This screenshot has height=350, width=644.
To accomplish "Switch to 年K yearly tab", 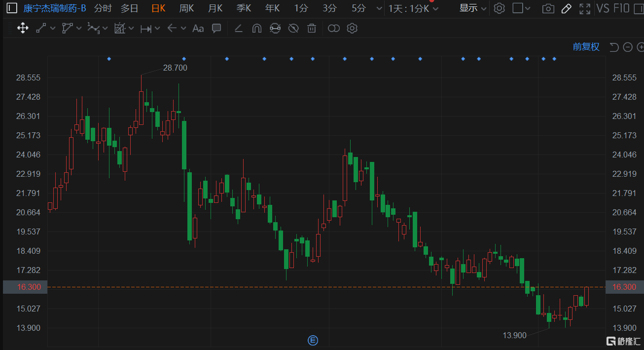I will (x=272, y=8).
